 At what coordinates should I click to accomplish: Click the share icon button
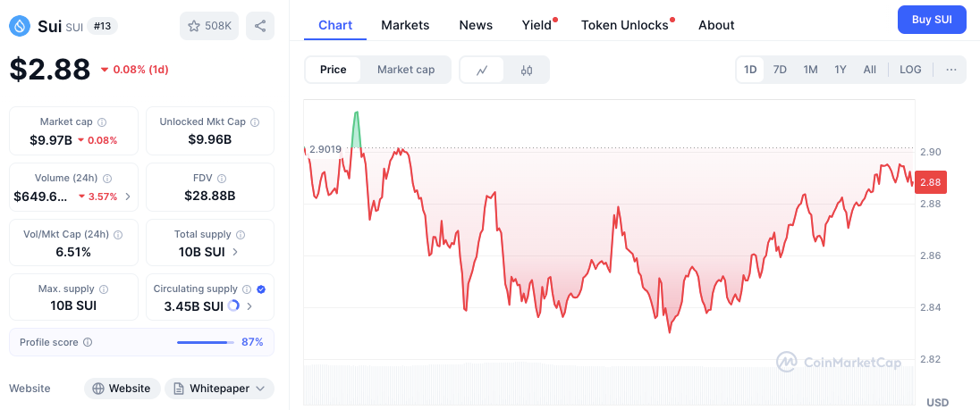[260, 26]
